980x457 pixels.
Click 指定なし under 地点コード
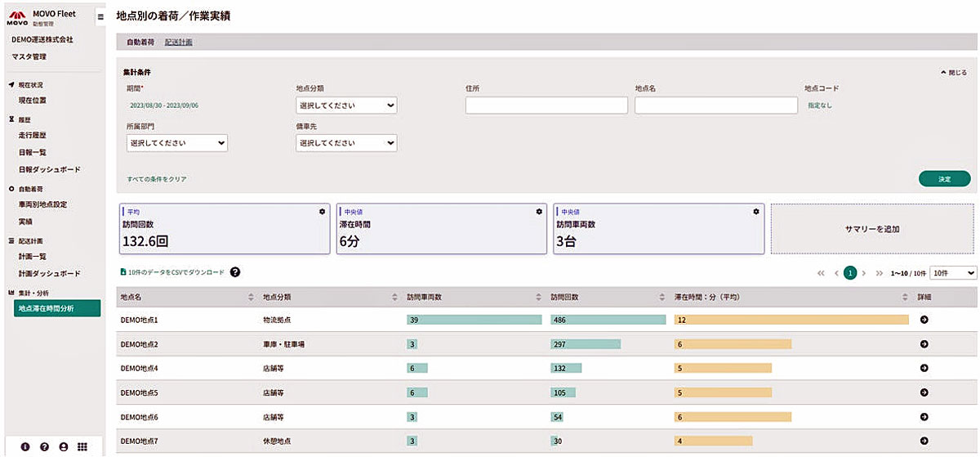[820, 105]
